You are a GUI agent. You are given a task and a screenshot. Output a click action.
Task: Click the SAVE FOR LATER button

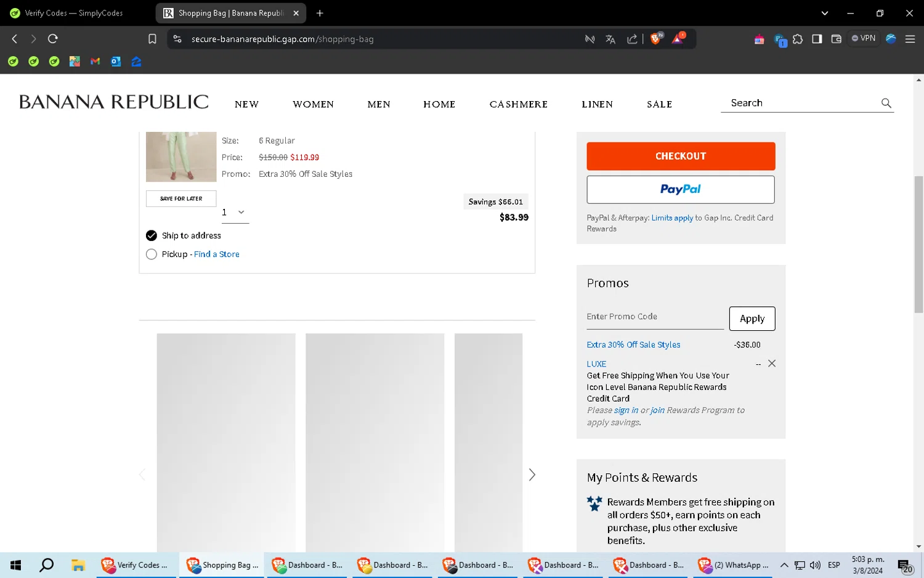pyautogui.click(x=181, y=198)
